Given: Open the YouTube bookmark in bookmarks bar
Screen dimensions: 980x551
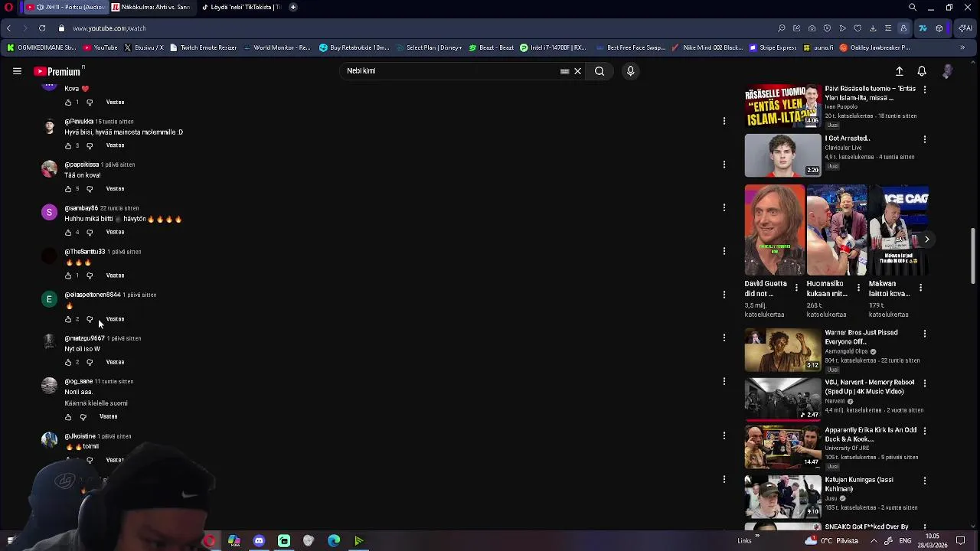Looking at the screenshot, I should (100, 47).
